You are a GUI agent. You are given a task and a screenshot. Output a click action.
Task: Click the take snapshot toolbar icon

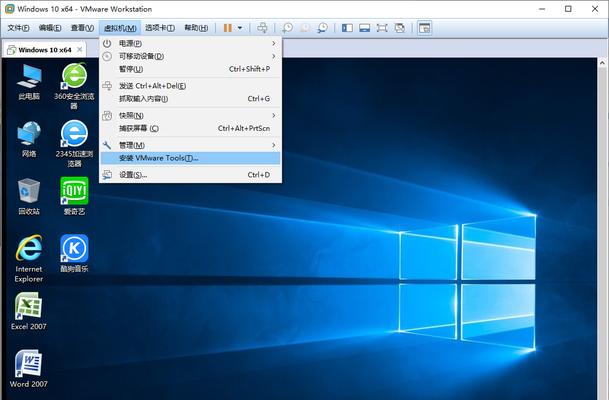pyautogui.click(x=287, y=28)
